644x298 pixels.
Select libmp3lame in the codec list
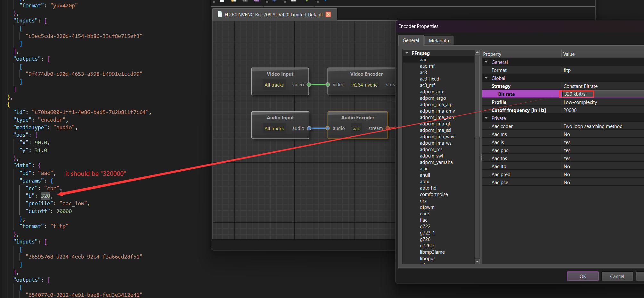[x=432, y=252]
